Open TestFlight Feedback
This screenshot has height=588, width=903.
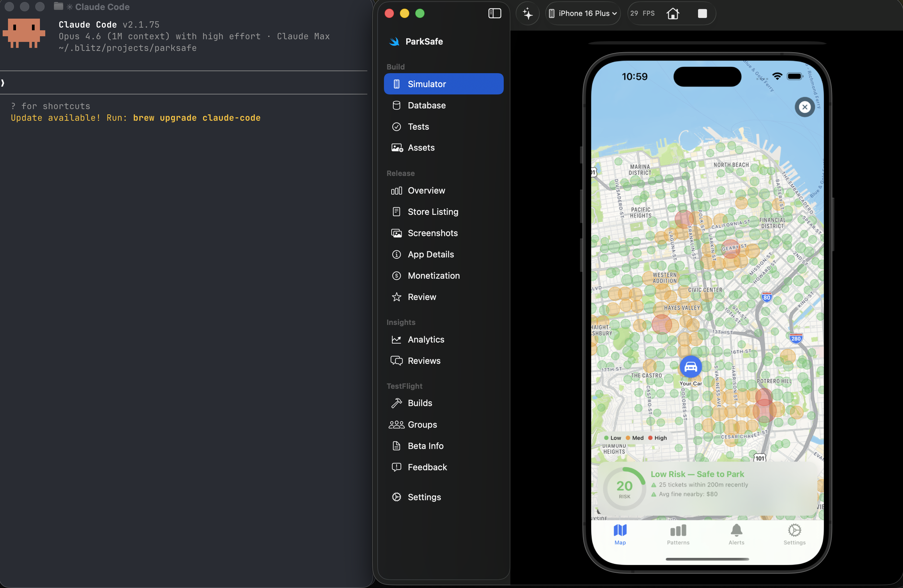[x=444, y=467]
